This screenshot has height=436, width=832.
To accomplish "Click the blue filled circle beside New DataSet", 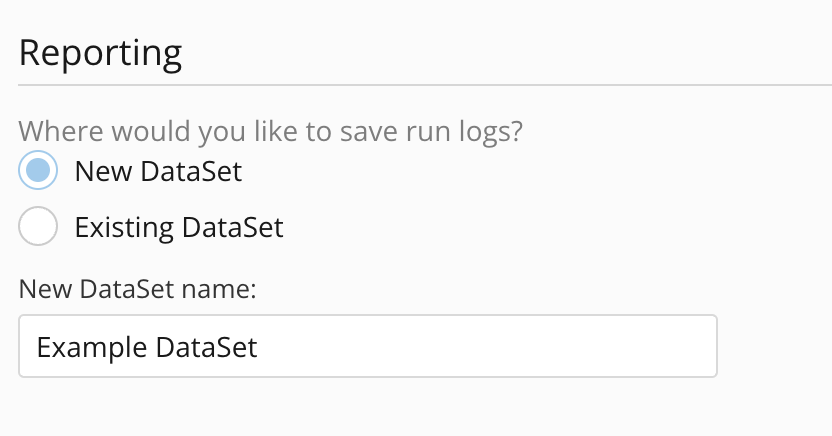I will [38, 171].
